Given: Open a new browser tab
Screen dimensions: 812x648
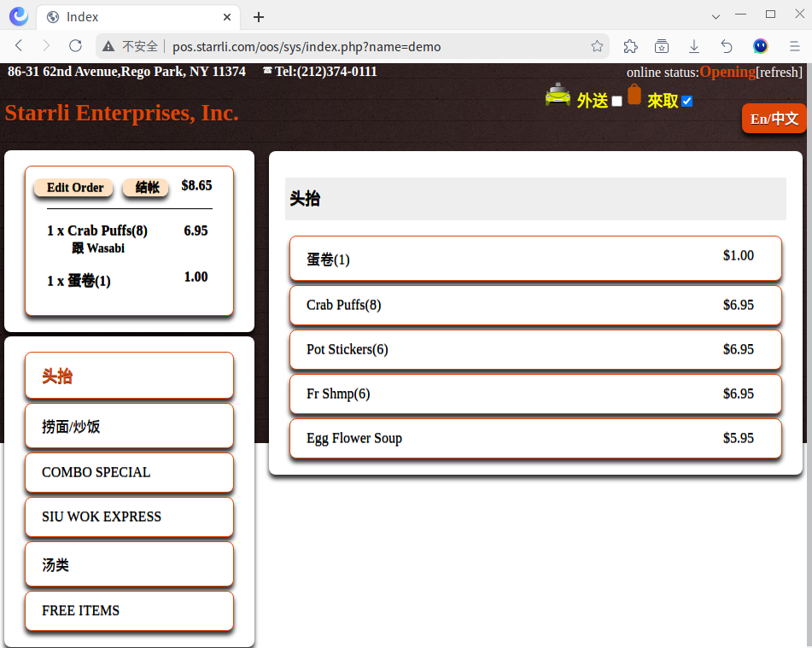Looking at the screenshot, I should pos(259,17).
